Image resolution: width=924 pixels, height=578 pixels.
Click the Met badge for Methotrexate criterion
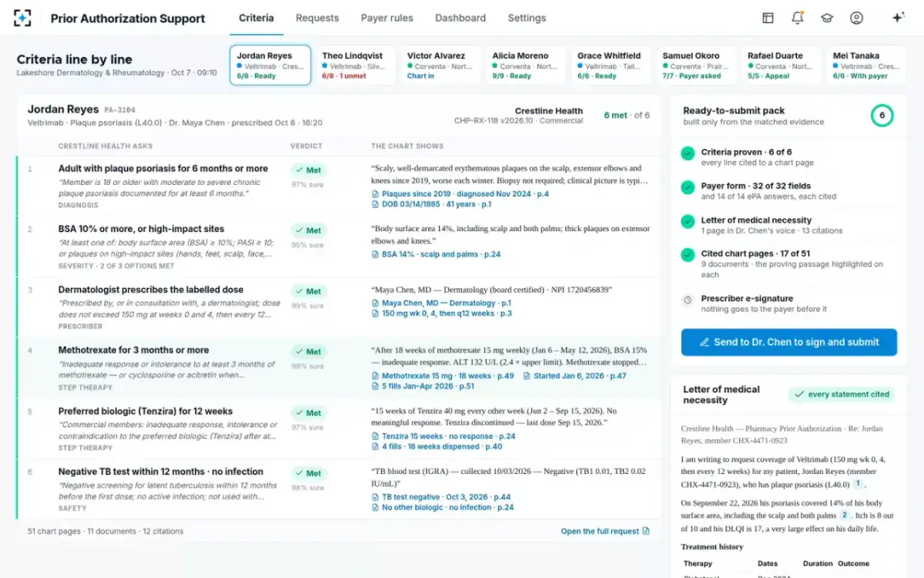(309, 351)
